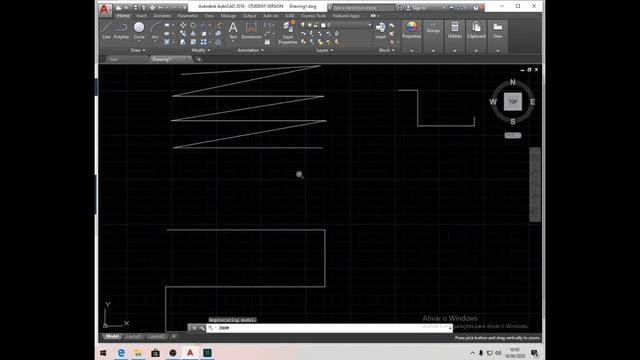Toggle current layer on/off light bulb
Viewport: 640px width, 360px height.
(303, 25)
